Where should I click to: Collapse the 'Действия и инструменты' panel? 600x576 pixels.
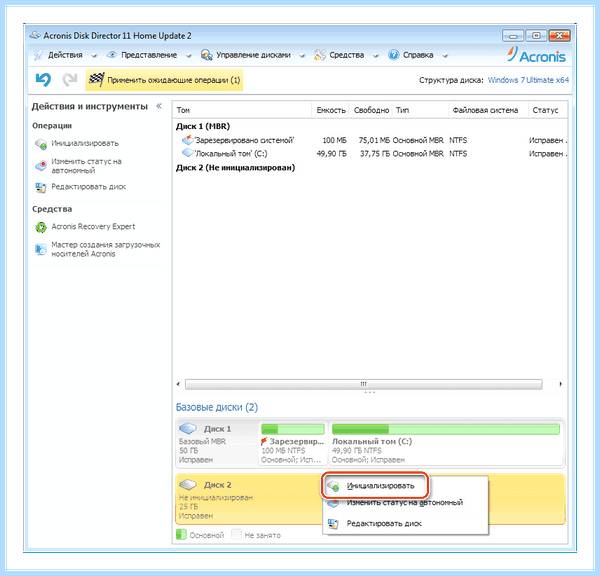159,106
